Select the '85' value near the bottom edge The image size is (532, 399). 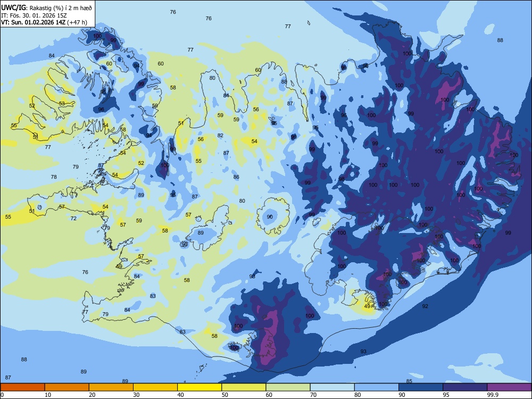click(409, 381)
